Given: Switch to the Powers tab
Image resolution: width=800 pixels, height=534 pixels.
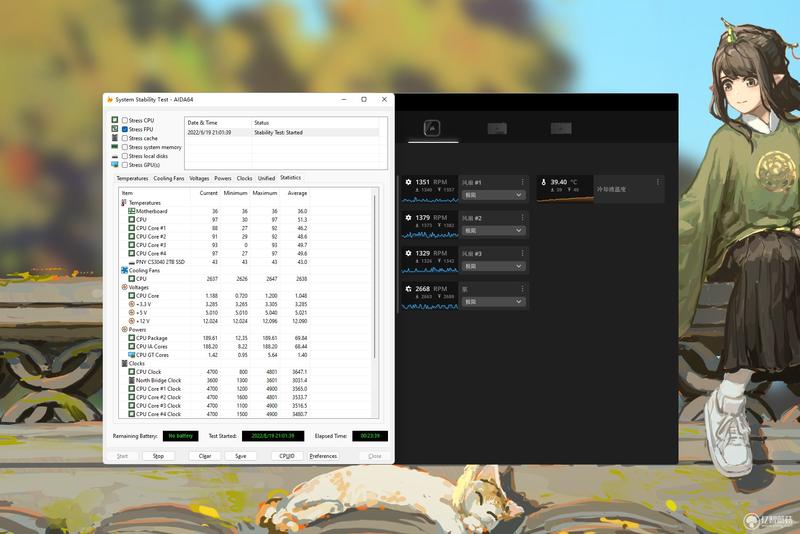Looking at the screenshot, I should [222, 179].
